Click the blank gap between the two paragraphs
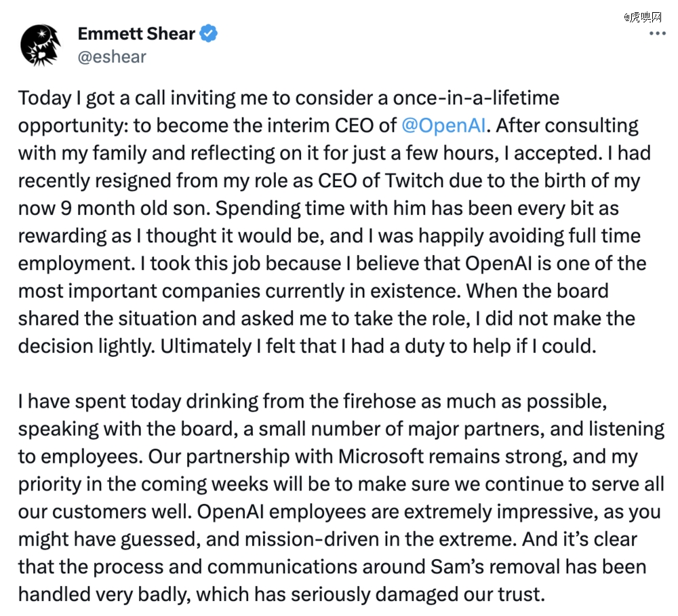The height and width of the screenshot is (616, 678). 339,374
